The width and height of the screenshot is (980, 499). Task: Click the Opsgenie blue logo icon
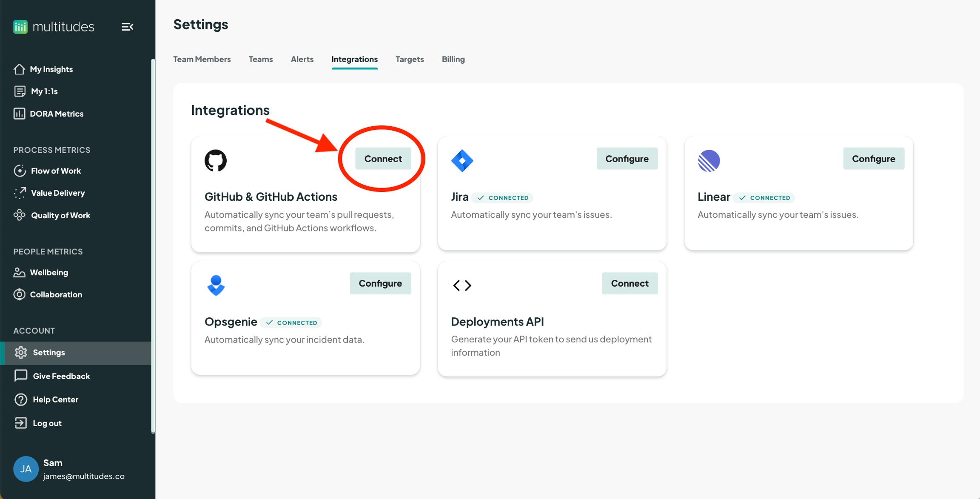216,285
